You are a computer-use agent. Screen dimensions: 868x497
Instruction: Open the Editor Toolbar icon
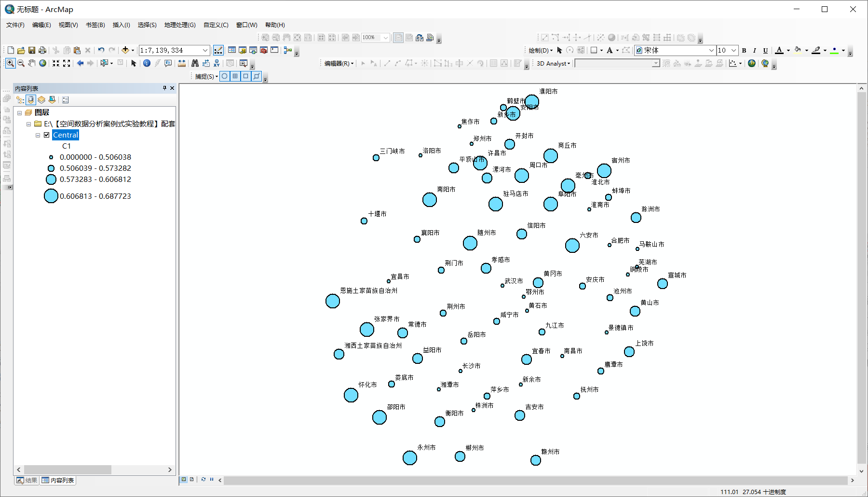(x=218, y=50)
